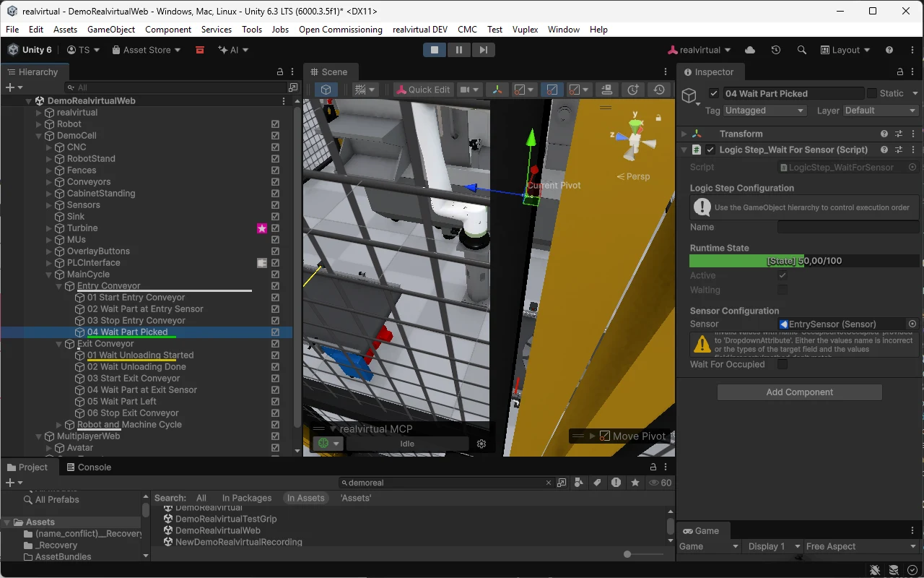Expand the Conveyors node in Hierarchy
Viewport: 924px width, 578px height.
tap(50, 182)
